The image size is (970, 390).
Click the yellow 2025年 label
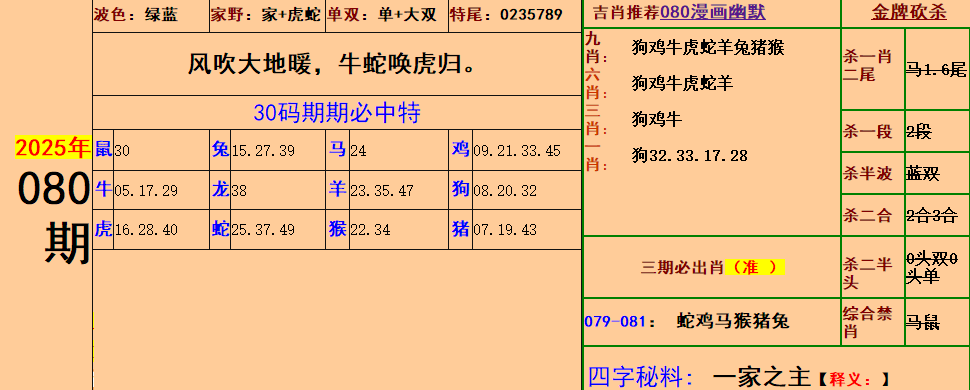point(53,147)
